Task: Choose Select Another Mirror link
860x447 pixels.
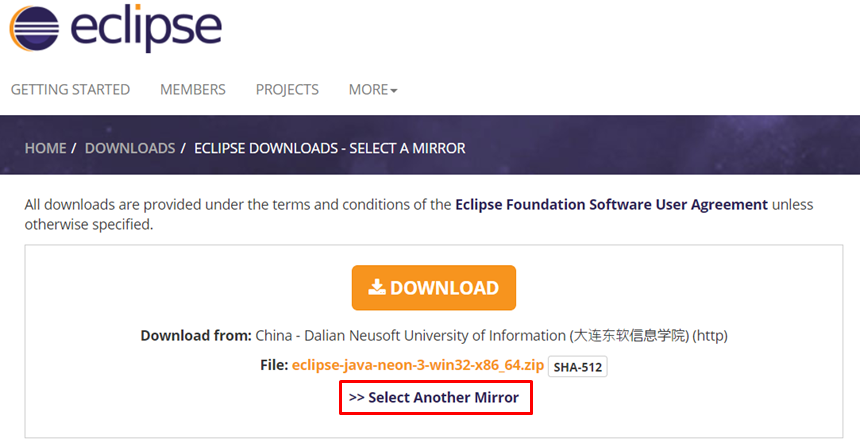Action: 443,398
